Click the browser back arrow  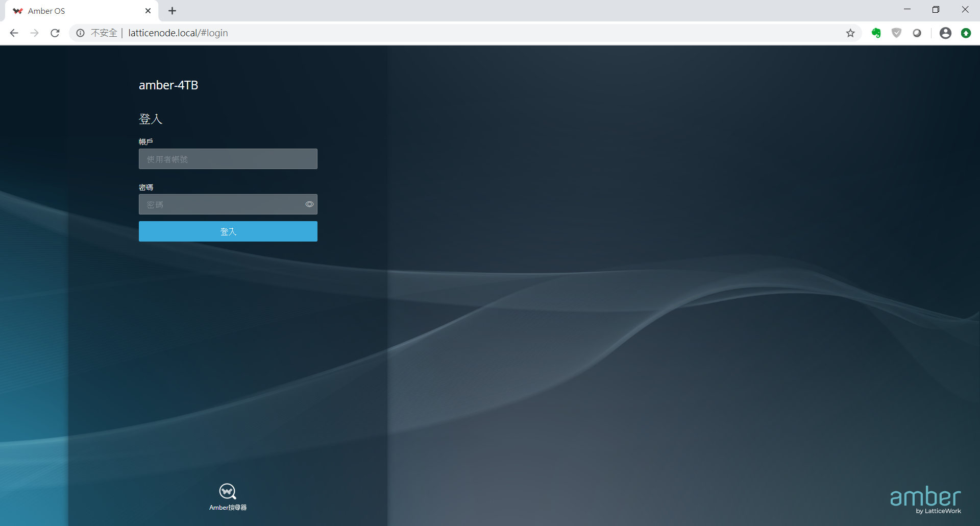[x=14, y=33]
